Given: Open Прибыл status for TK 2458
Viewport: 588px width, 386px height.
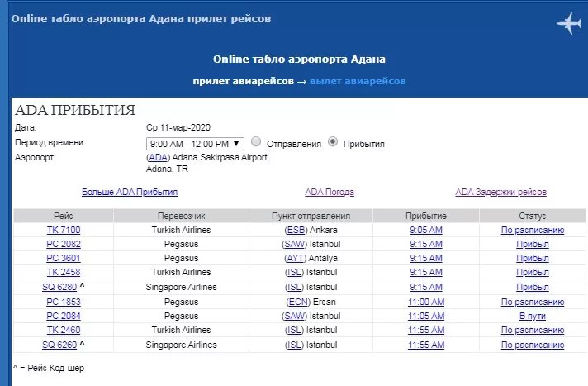Looking at the screenshot, I should point(533,272).
